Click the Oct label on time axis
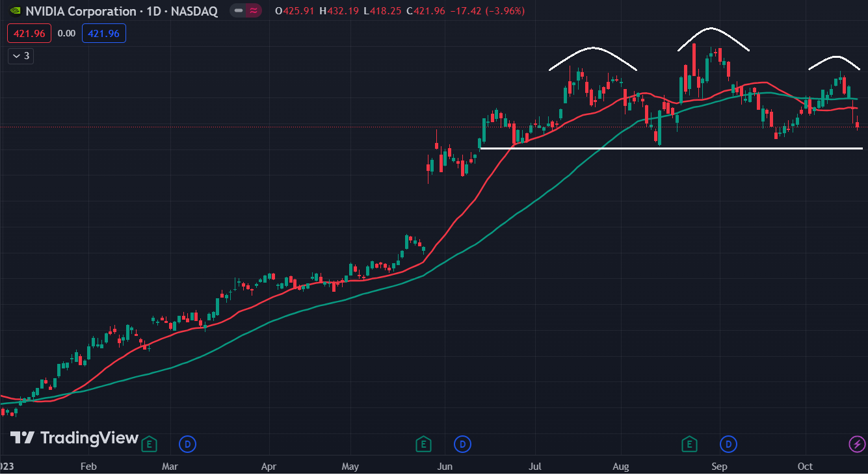This screenshot has height=475, width=868. point(806,467)
